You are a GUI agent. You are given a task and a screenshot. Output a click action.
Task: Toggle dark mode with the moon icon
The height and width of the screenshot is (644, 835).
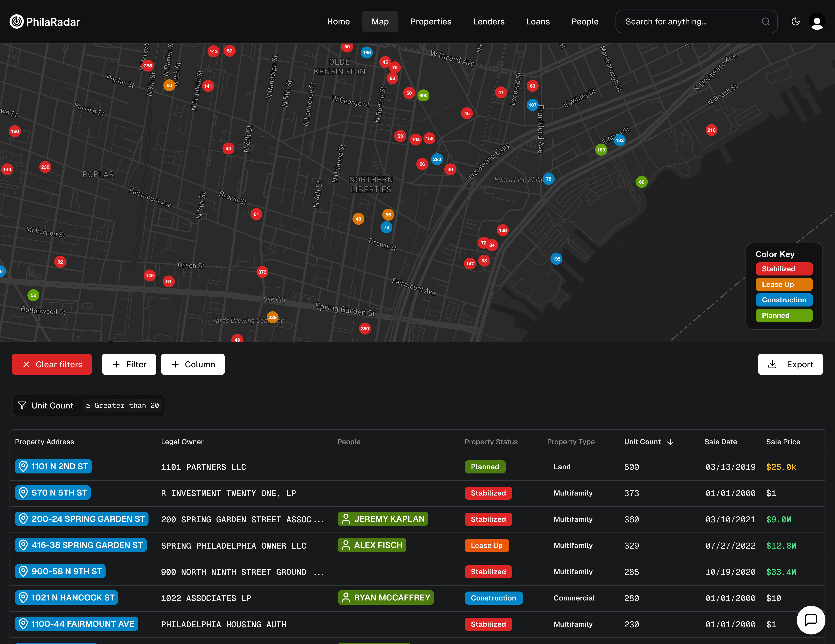[795, 22]
